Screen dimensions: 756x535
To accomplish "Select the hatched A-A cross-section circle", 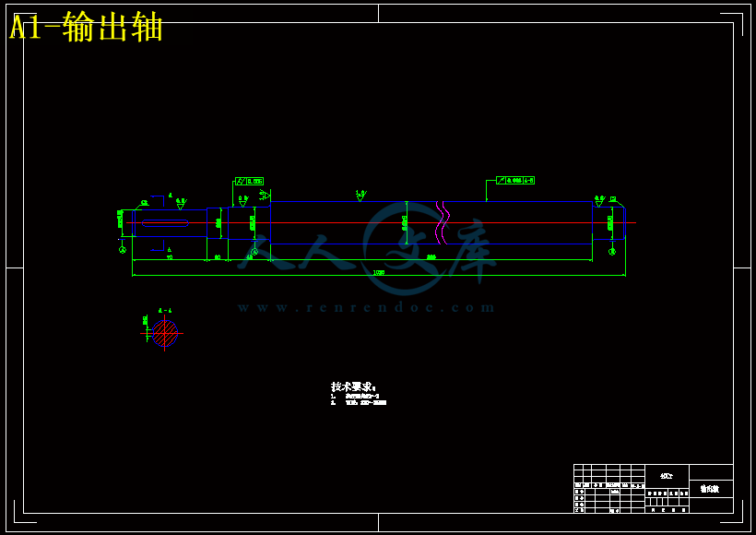I will pos(165,333).
